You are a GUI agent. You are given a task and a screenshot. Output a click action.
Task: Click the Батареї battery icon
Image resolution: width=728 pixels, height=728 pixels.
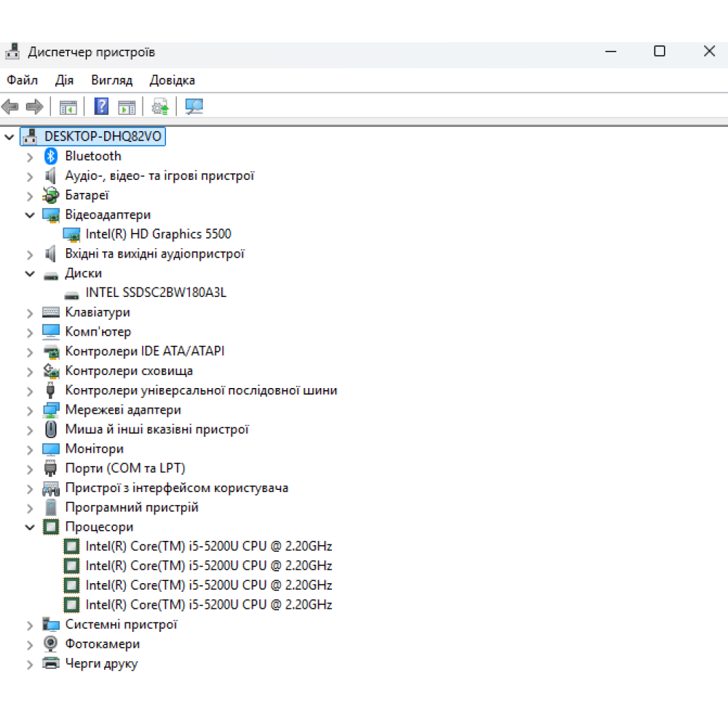51,195
